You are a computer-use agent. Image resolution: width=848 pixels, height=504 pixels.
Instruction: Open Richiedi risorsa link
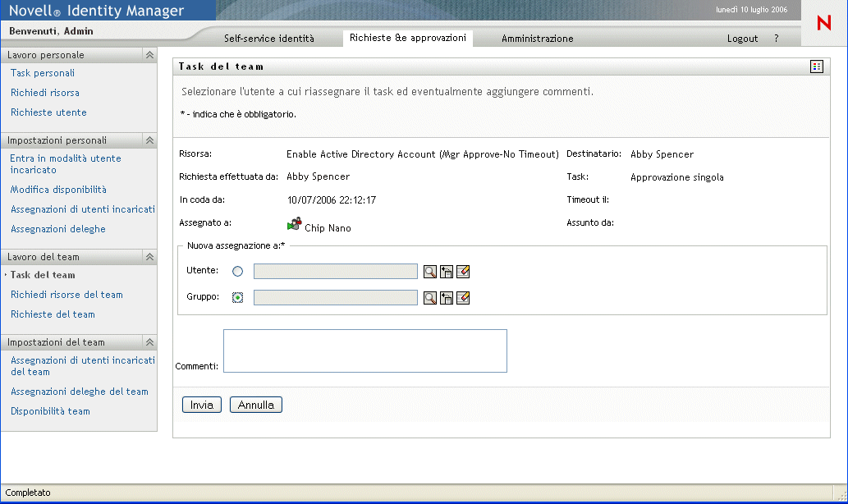click(x=45, y=93)
